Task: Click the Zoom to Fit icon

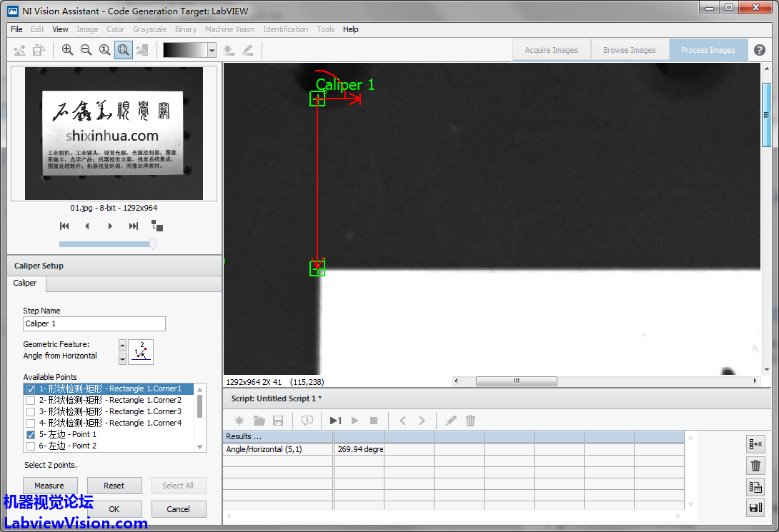Action: pyautogui.click(x=123, y=50)
